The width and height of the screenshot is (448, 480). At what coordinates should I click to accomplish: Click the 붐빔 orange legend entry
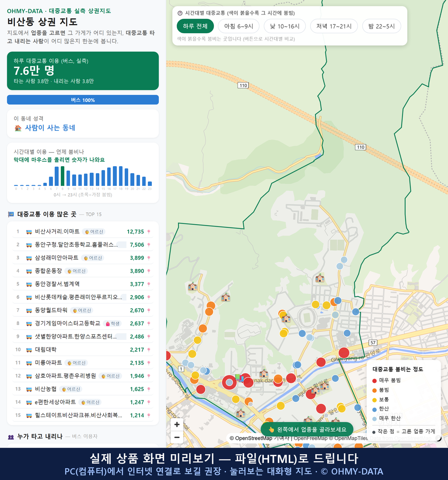(381, 390)
